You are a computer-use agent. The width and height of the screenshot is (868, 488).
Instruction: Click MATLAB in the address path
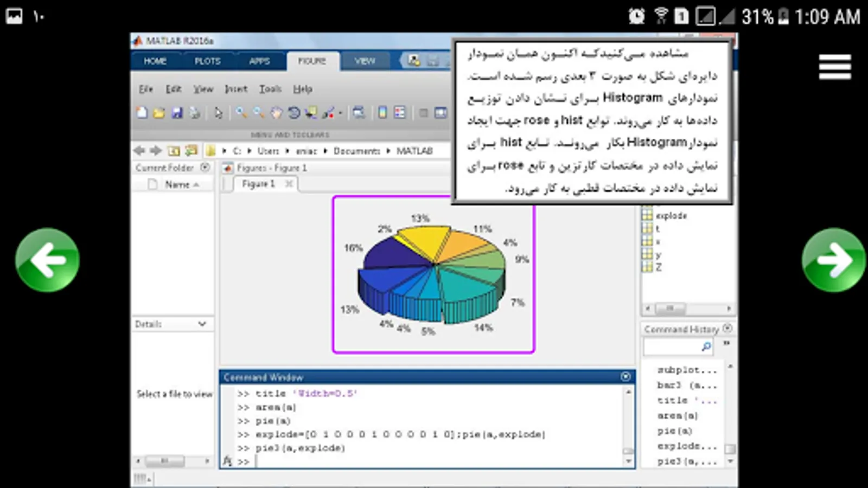(x=414, y=151)
